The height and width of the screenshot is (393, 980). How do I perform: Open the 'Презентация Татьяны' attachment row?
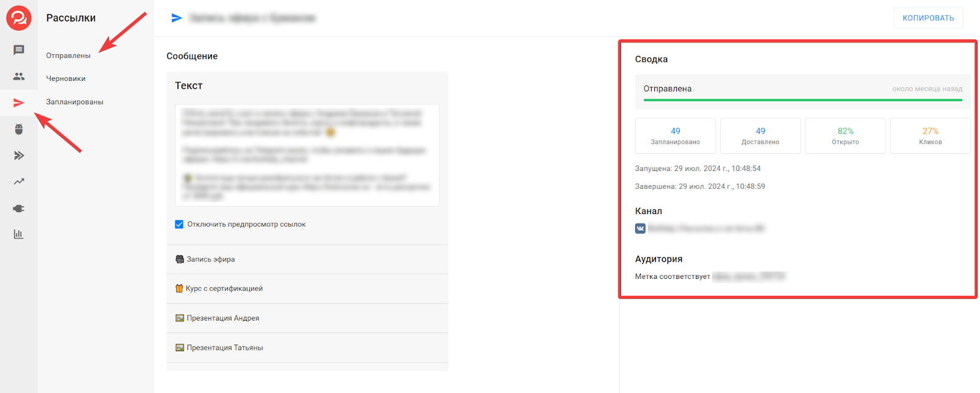point(307,348)
